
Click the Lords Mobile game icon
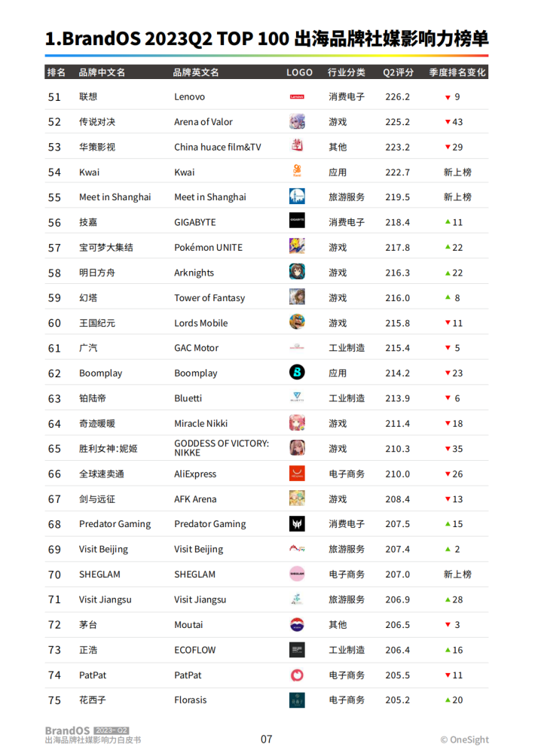pyautogui.click(x=297, y=322)
